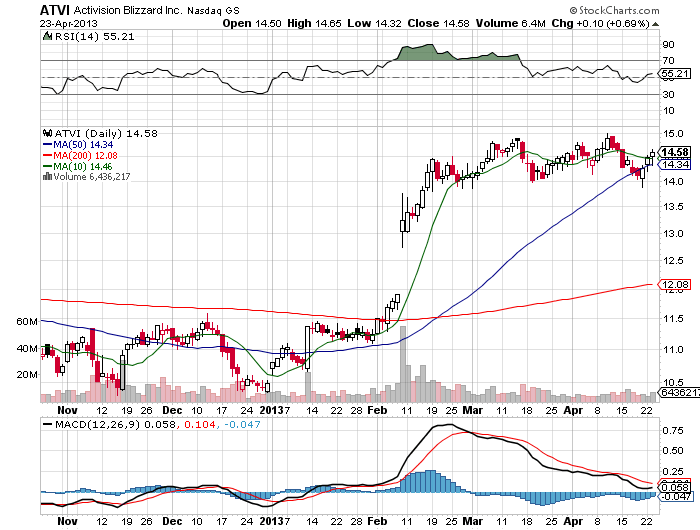Viewport: 700px width, 530px height.
Task: Click the 13.0 price axis label
Action: (673, 234)
